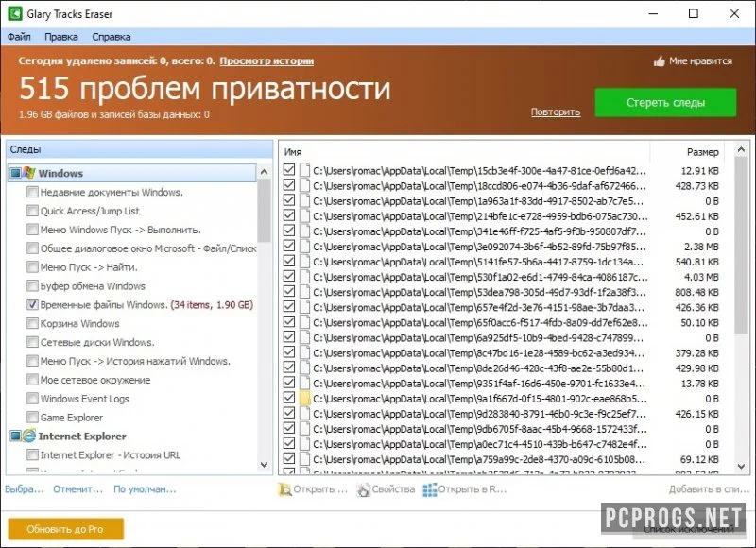
Task: Toggle Сетевые диски Windows checkbox
Action: point(32,342)
